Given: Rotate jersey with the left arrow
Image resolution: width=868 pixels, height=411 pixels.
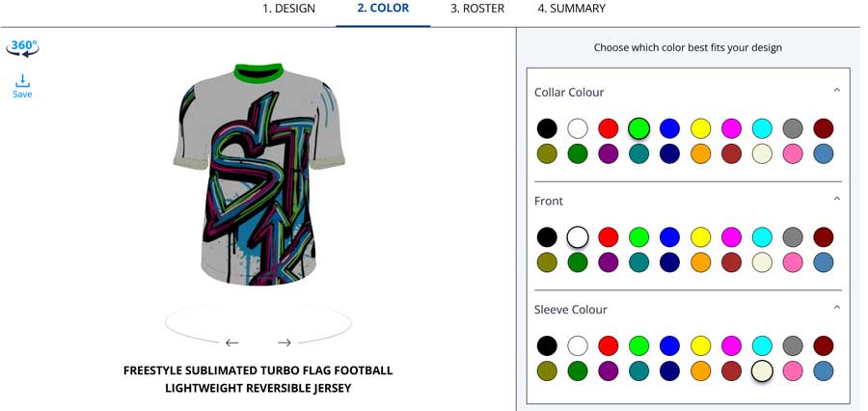Looking at the screenshot, I should tap(231, 342).
